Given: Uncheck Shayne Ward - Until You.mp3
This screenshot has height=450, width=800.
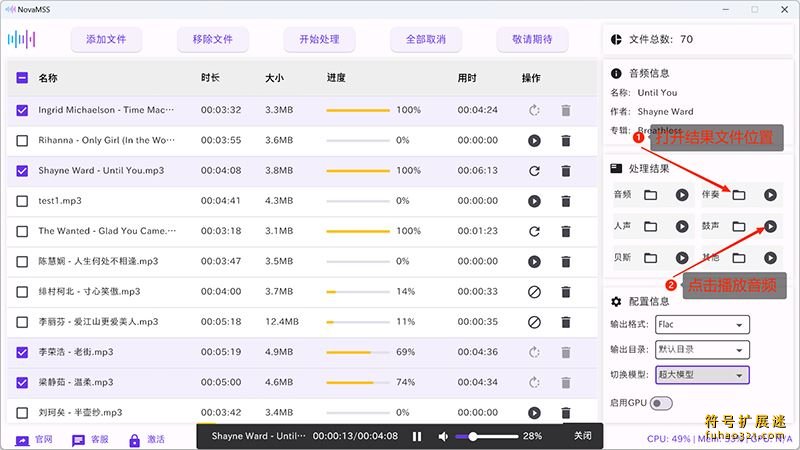Looking at the screenshot, I should click(x=22, y=171).
